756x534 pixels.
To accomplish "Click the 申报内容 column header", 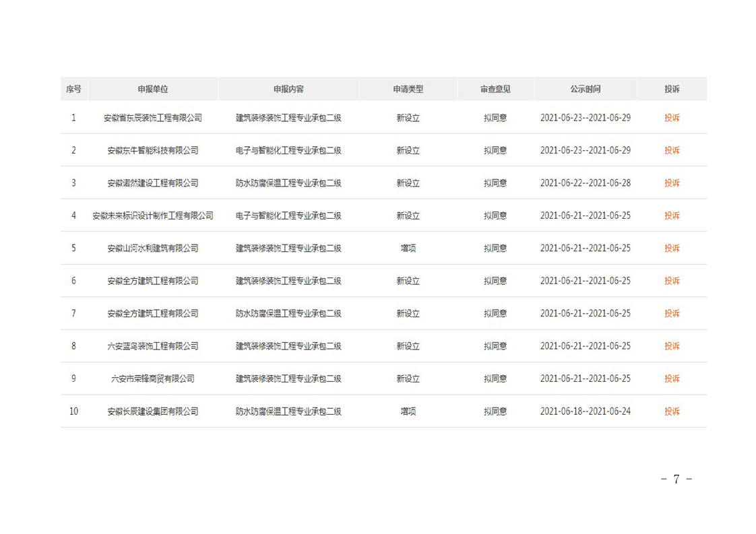I will [288, 89].
